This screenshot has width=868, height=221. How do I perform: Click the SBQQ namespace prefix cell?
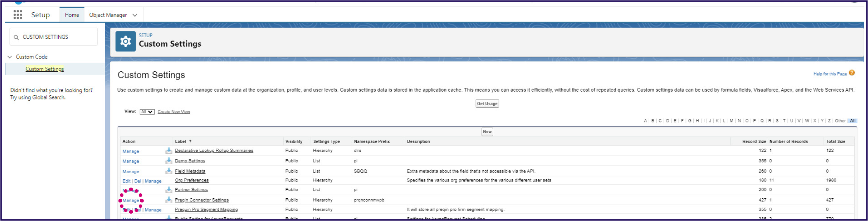tap(360, 171)
